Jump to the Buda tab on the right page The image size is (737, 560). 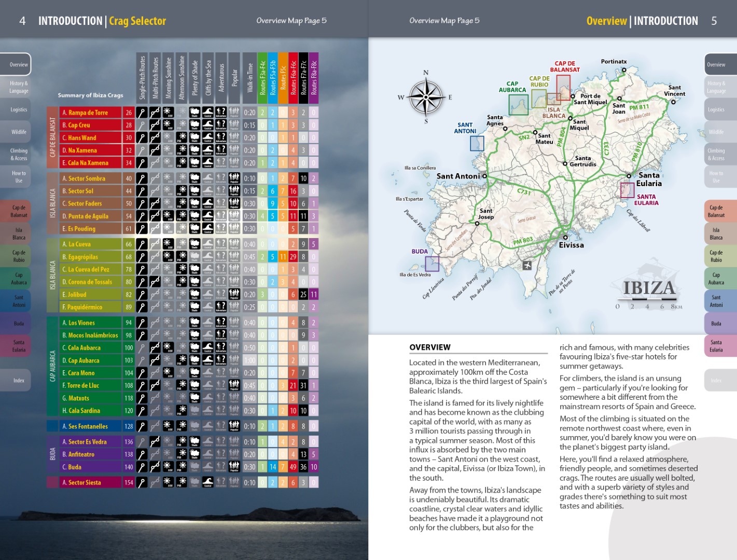pos(720,324)
